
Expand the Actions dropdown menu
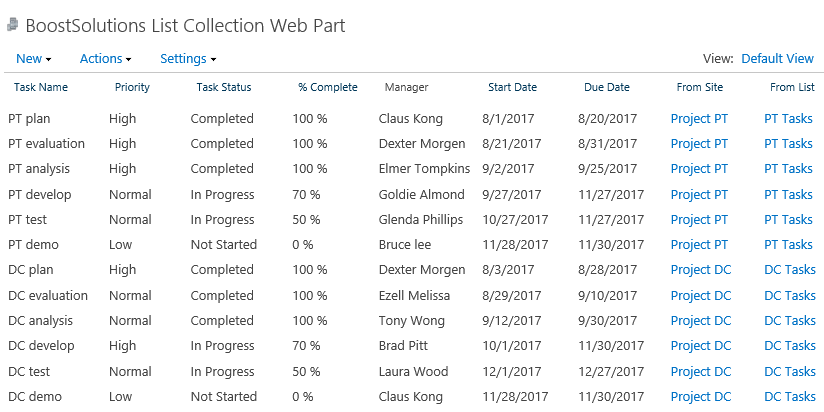tap(105, 59)
